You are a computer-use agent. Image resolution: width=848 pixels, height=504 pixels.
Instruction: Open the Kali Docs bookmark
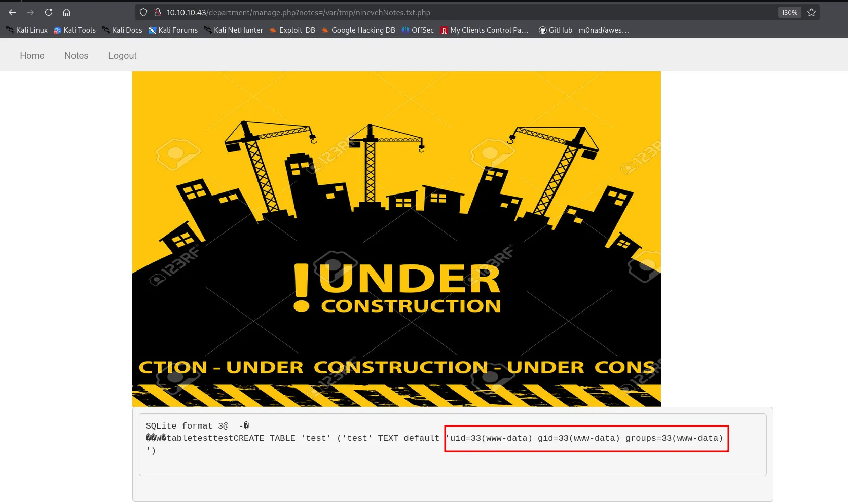pyautogui.click(x=122, y=30)
